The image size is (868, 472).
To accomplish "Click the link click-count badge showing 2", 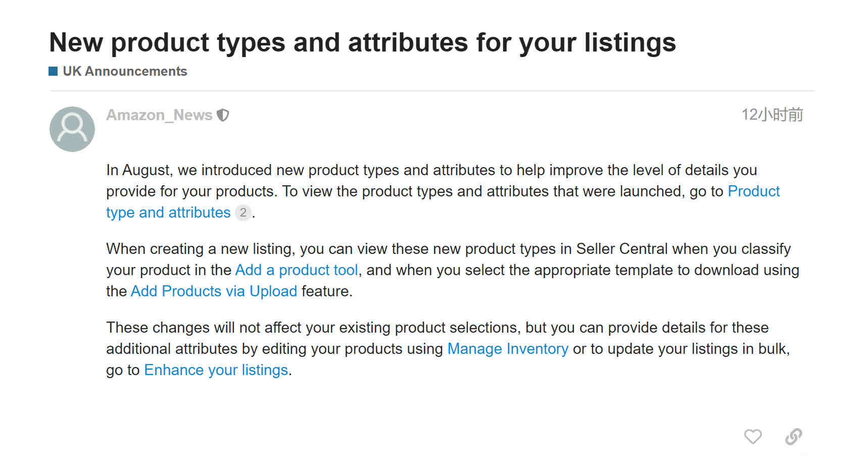I will click(x=243, y=213).
